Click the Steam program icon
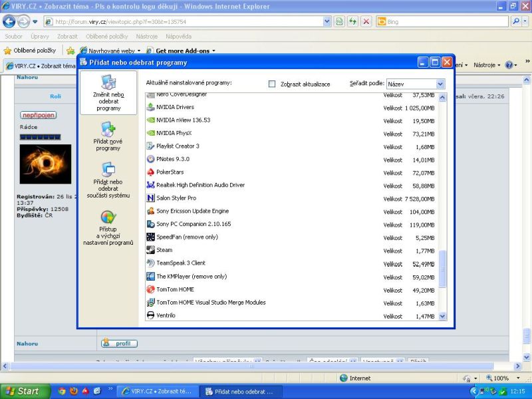 (x=150, y=250)
